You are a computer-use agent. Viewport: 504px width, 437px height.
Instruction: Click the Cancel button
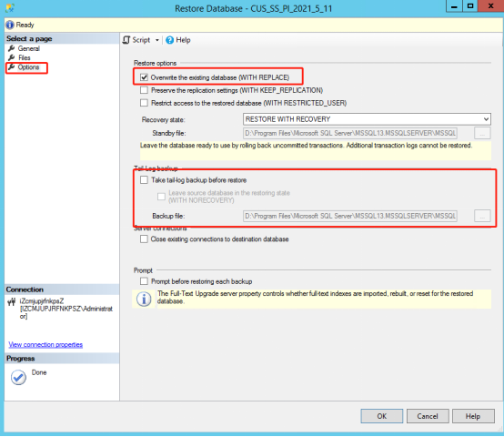point(428,416)
